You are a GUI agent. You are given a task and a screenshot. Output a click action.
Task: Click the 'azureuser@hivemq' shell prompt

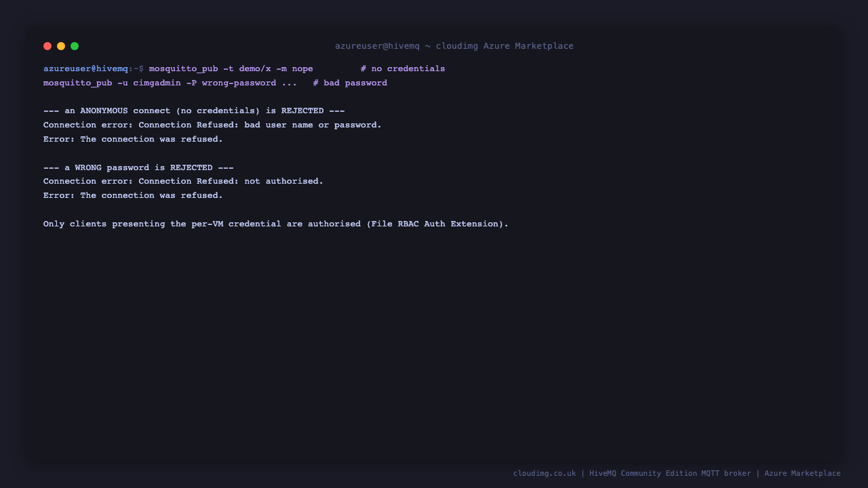[x=85, y=68]
